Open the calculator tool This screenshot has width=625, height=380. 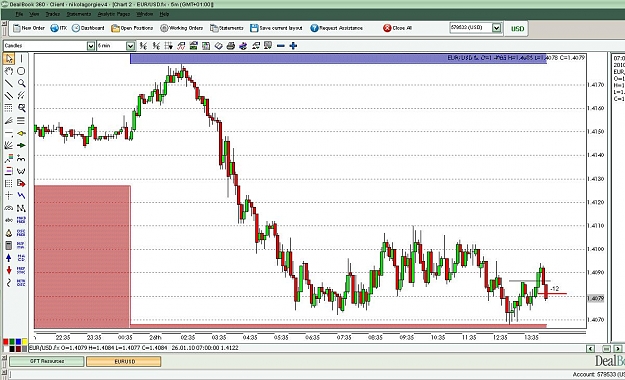click(9, 245)
